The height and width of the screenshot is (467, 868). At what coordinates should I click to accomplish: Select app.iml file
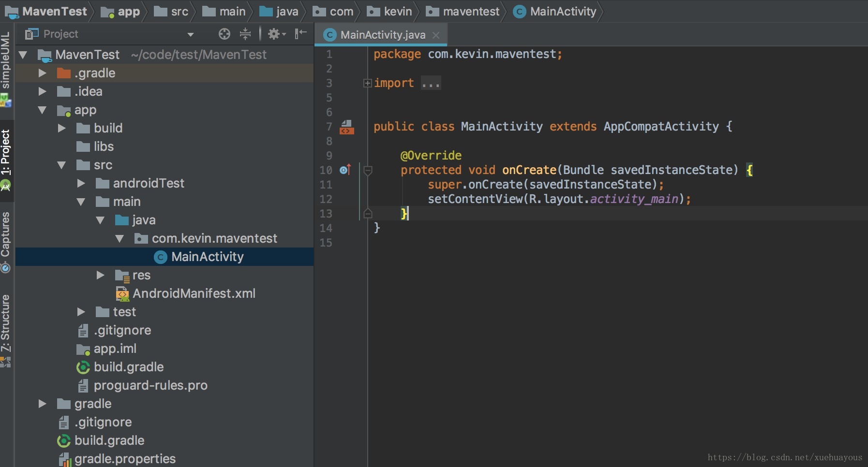[115, 349]
